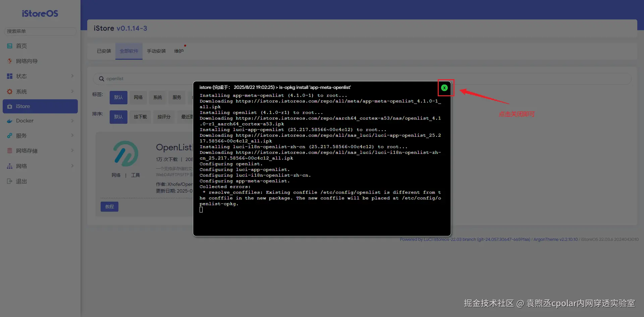
Task: Click the Docker whale icon
Action: coord(10,121)
